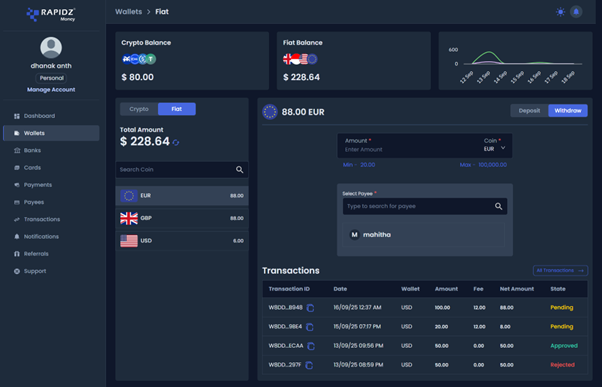Focus the payee search field
This screenshot has height=387, width=602.
click(425, 207)
